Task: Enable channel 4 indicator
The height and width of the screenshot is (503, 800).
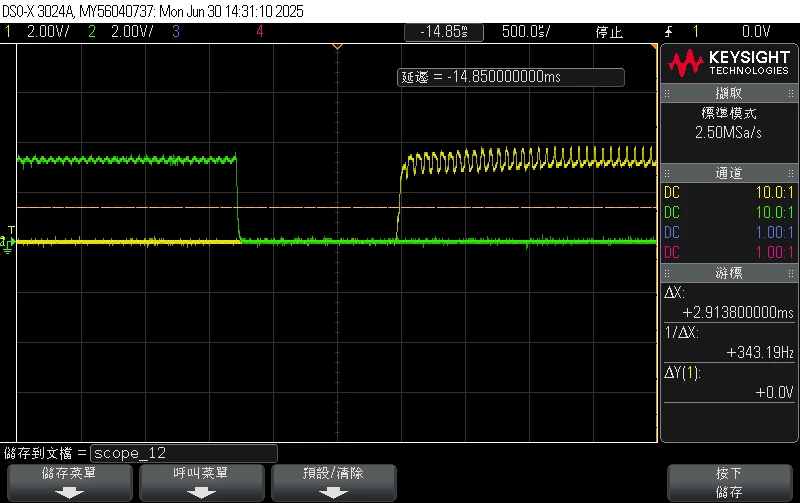Action: [x=260, y=32]
